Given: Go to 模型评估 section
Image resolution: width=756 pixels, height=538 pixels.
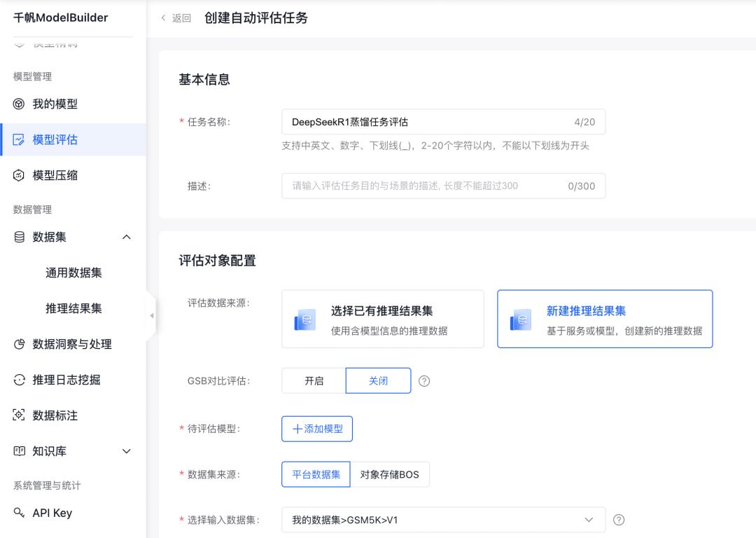Looking at the screenshot, I should pyautogui.click(x=73, y=140).
